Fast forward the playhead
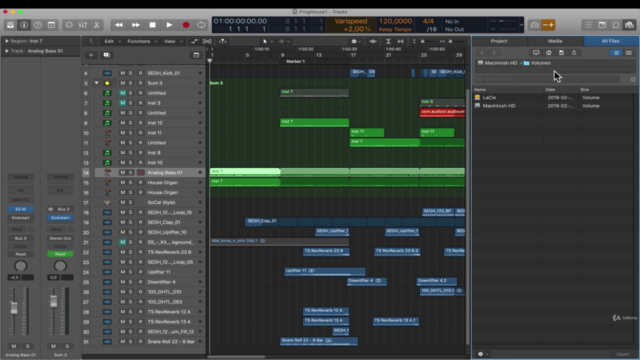Image resolution: width=640 pixels, height=360 pixels. 136,25
